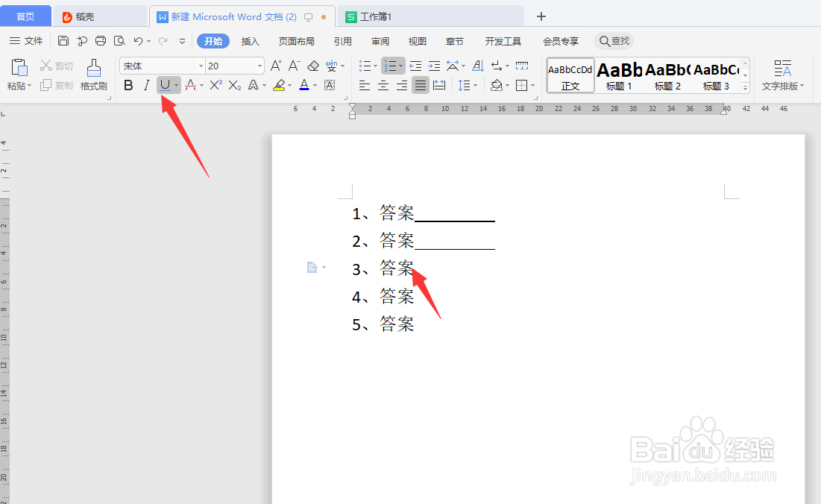Click the sort (A-Z) icon
The image size is (821, 504).
[477, 66]
